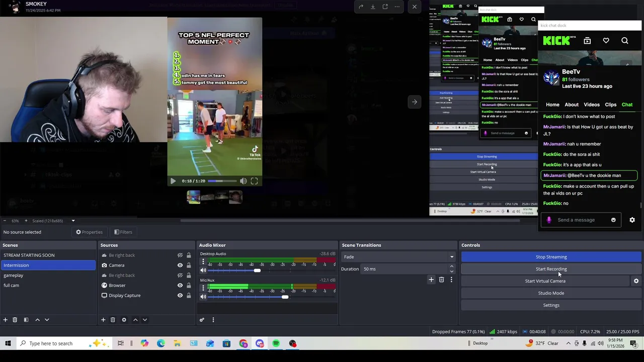644x362 pixels.
Task: Adjust Desktop Audio volume slider
Action: [x=257, y=270]
